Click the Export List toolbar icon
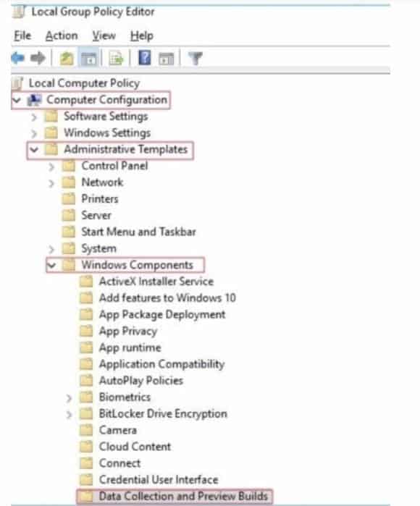420x506 pixels. point(116,59)
